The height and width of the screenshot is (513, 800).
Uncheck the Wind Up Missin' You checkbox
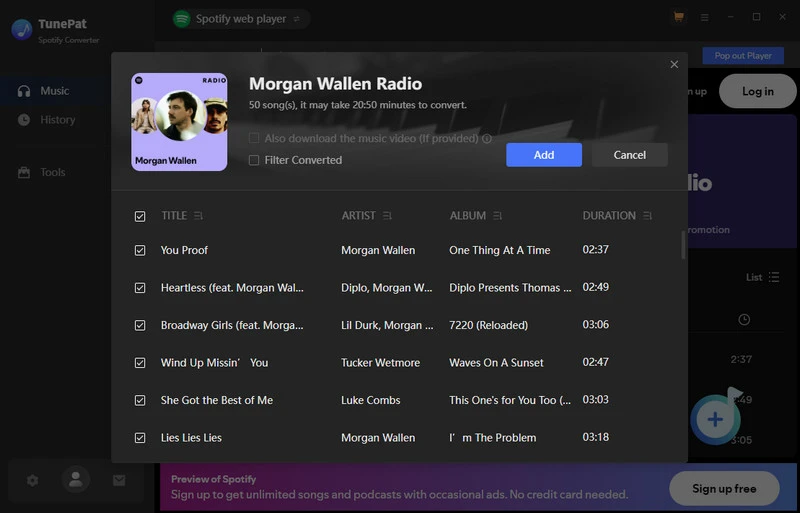[140, 363]
